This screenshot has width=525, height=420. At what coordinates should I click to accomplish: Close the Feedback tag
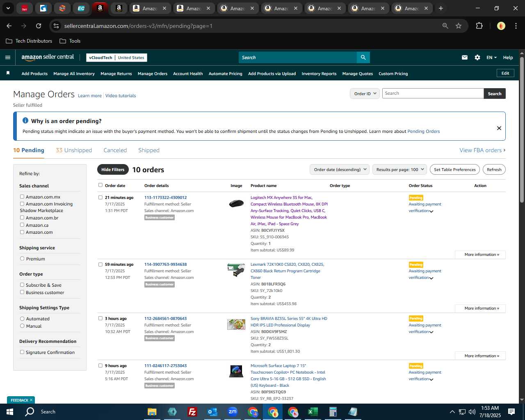coord(31,400)
